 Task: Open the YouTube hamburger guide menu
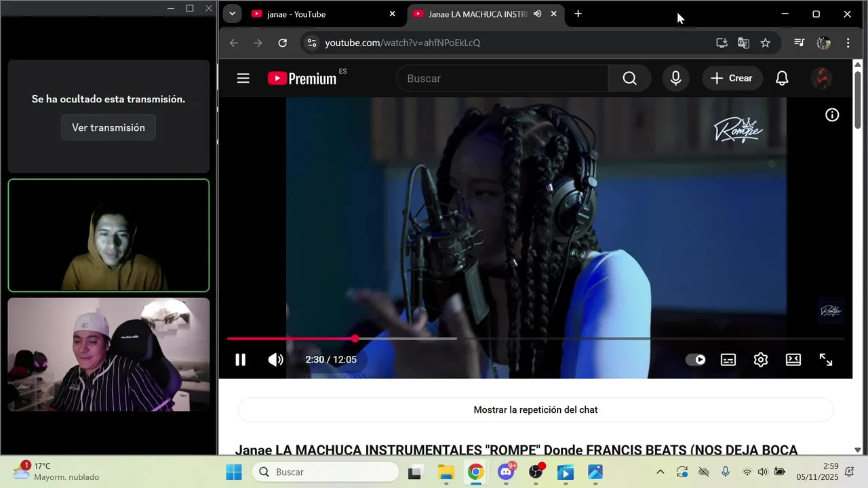243,79
